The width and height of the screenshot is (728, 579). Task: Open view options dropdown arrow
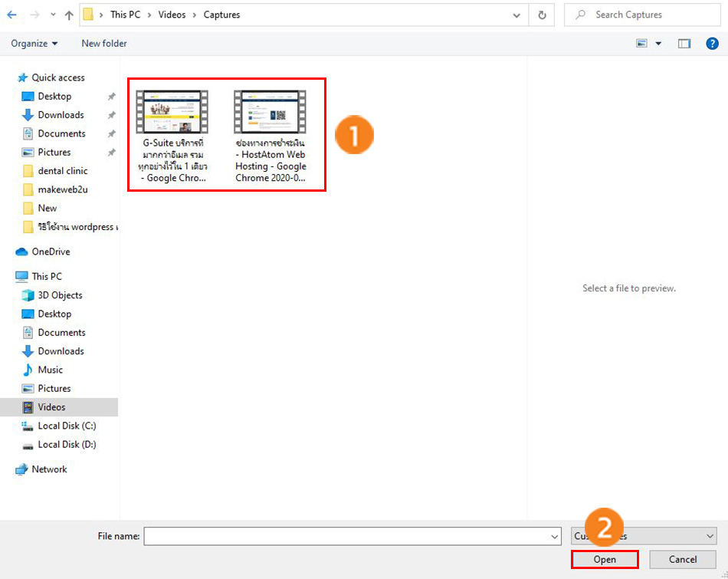pos(658,44)
